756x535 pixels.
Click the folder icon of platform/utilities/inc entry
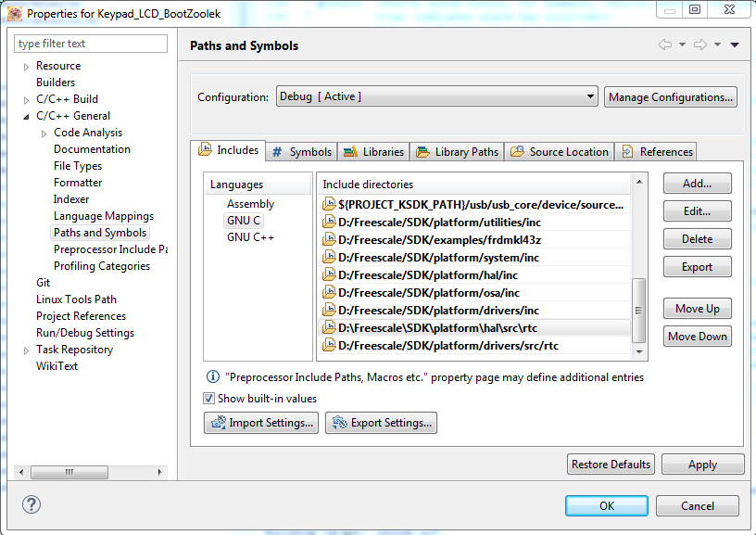(329, 222)
